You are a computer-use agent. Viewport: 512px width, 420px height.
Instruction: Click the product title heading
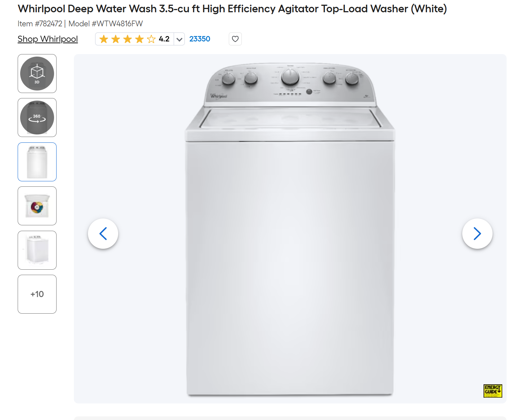click(x=232, y=9)
